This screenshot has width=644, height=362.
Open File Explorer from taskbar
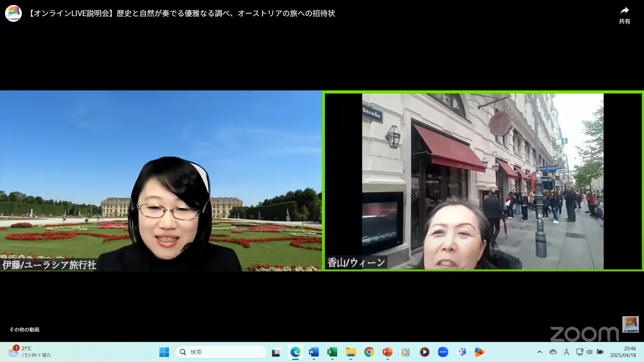coord(351,352)
